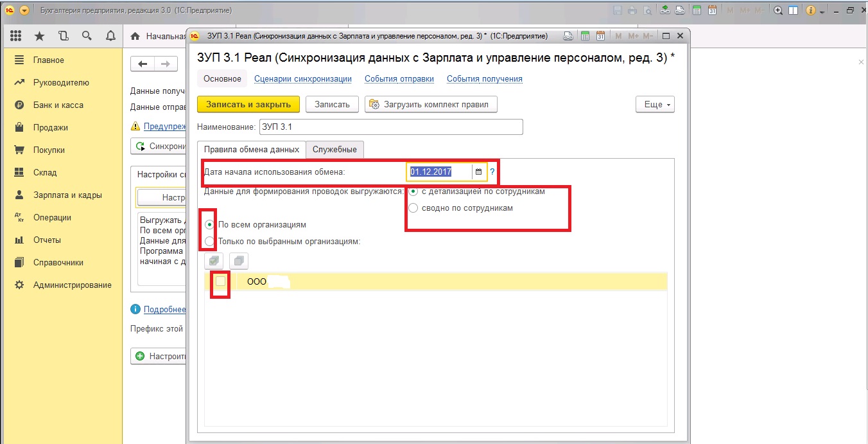Open the 1C main menu dropdown arrow
Viewport: 868px width, 444px height.
click(24, 10)
